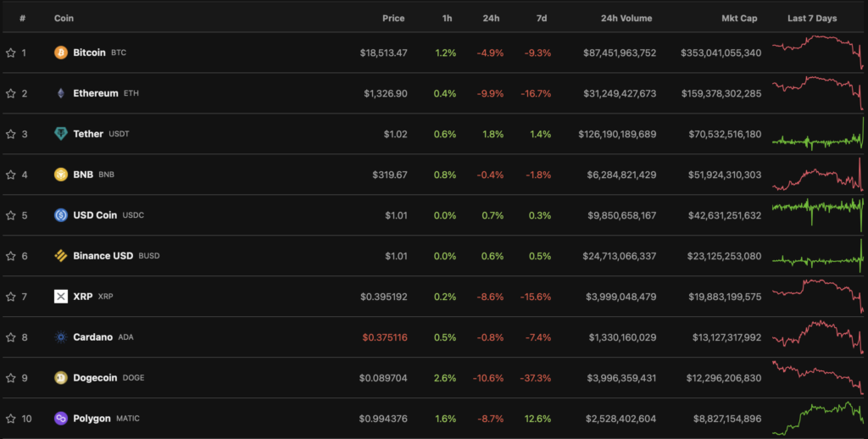
Task: Star Dogecoin as a favorite
Action: pos(11,378)
